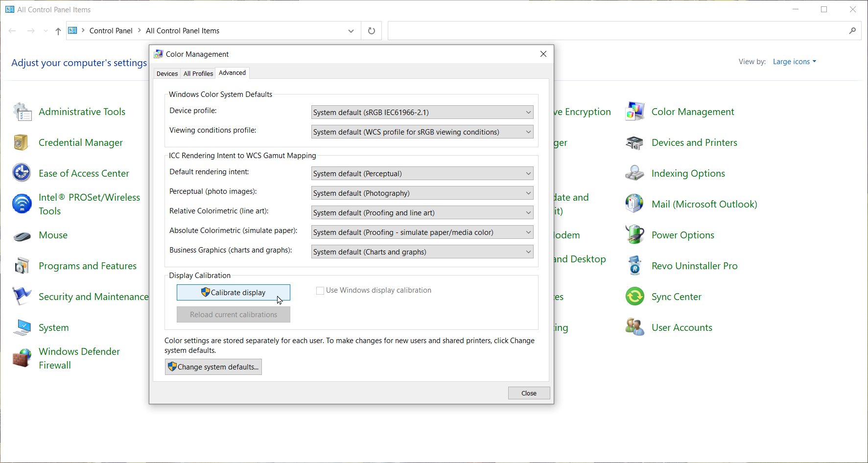Click the refresh icon in address bar
The height and width of the screenshot is (463, 868).
point(372,31)
